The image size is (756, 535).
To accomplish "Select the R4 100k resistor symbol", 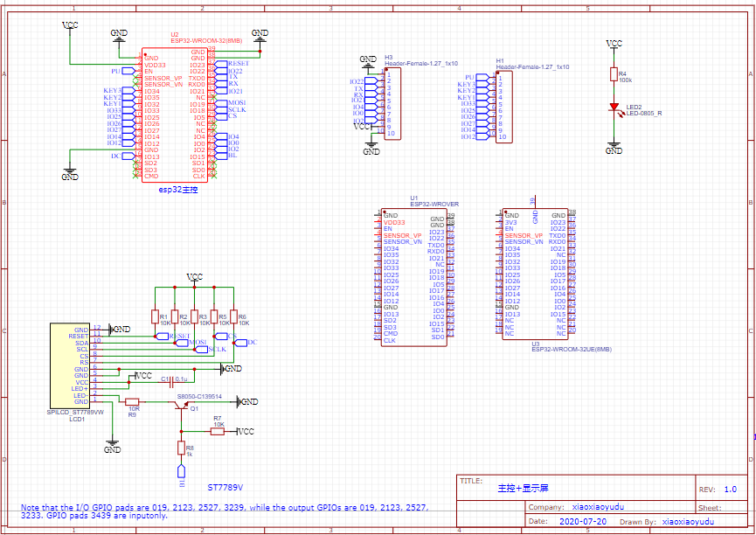I will [614, 74].
